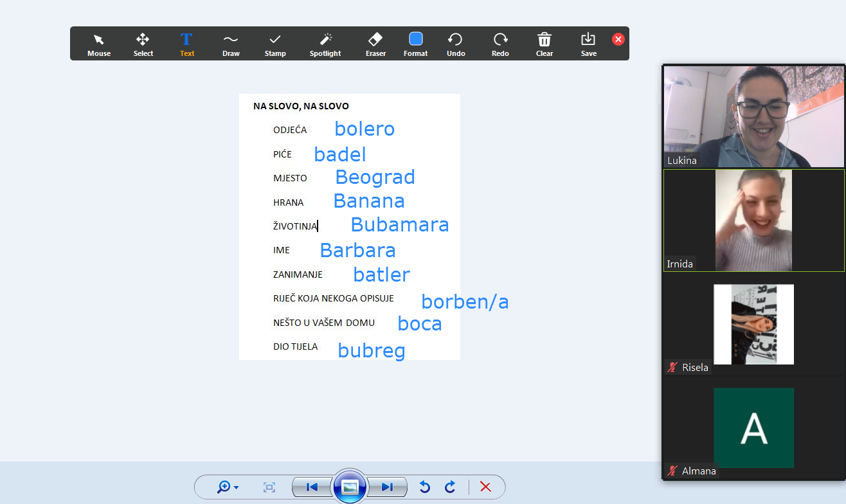Open the Format color options
846x504 pixels.
point(416,44)
